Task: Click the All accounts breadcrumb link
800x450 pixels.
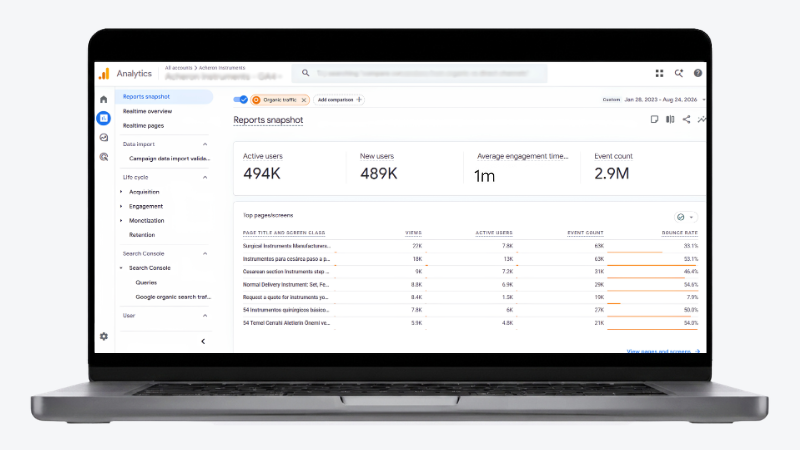Action: click(x=179, y=67)
